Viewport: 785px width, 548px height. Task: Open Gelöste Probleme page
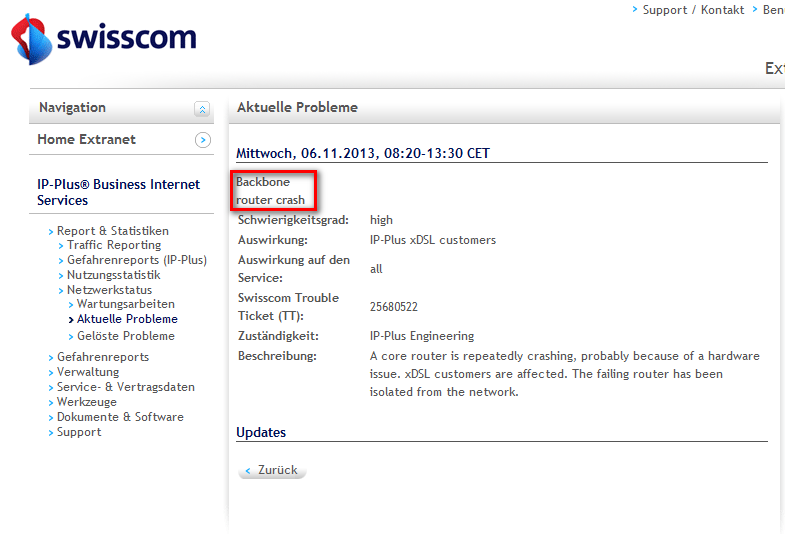coord(125,336)
